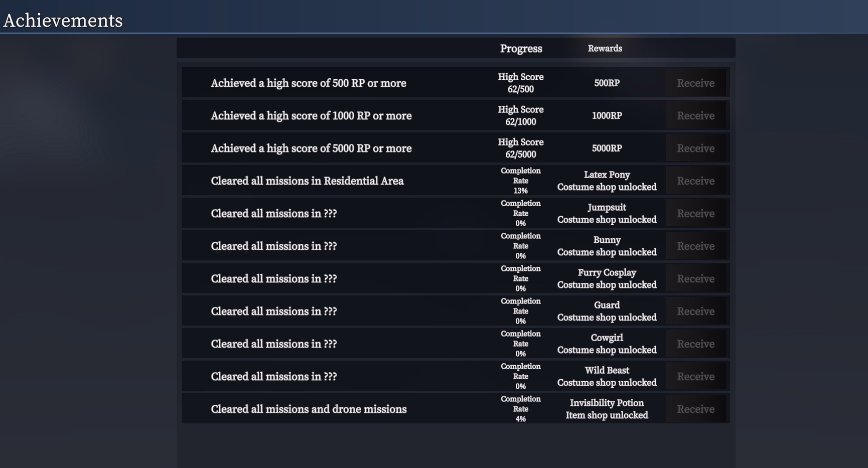Claim the Cowgirl costume reward
Image resolution: width=868 pixels, height=468 pixels.
tap(695, 344)
